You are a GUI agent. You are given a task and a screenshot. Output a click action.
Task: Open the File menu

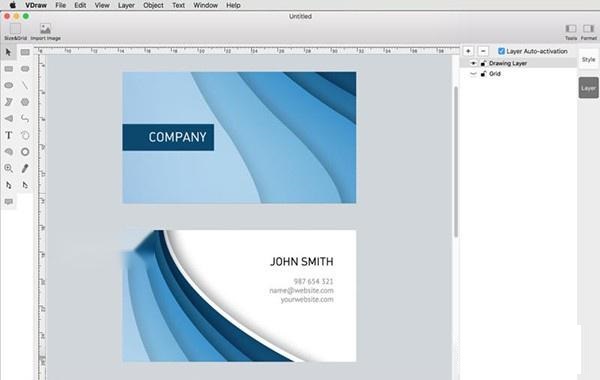click(60, 5)
